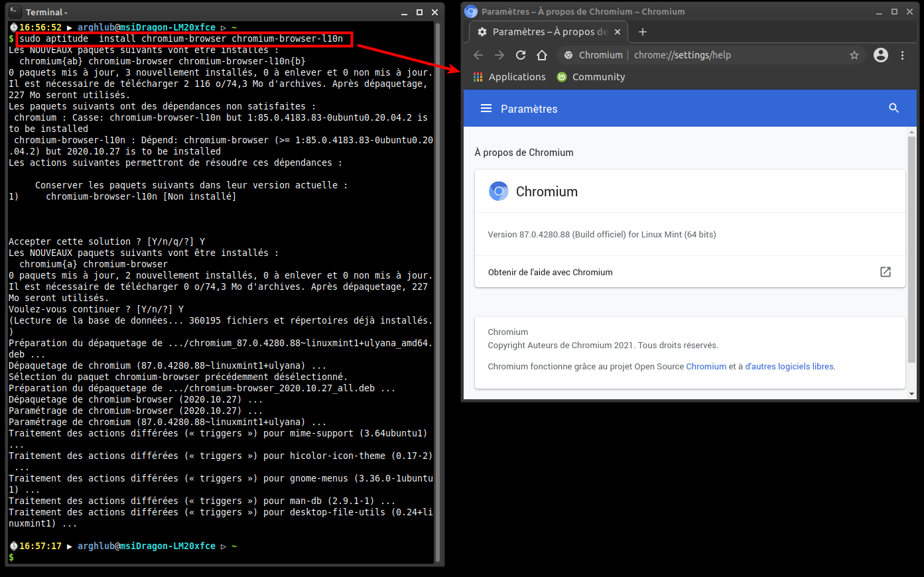924x577 pixels.
Task: Click the Paramétrage de chromium-browser (2020.10.27) line
Action: click(135, 411)
